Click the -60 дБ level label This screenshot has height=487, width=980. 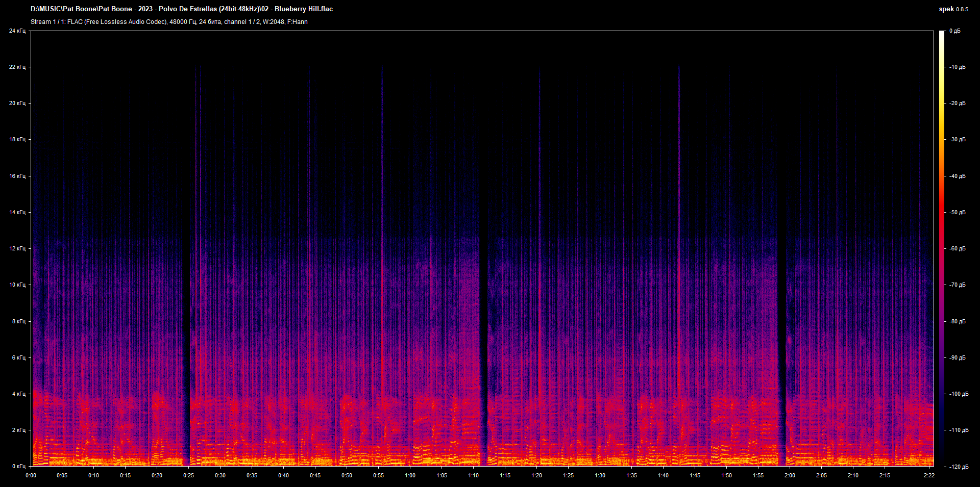[957, 249]
